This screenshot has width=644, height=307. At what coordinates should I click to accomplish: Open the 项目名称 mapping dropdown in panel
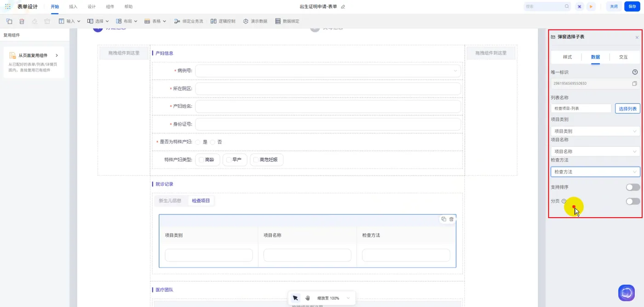coord(595,151)
